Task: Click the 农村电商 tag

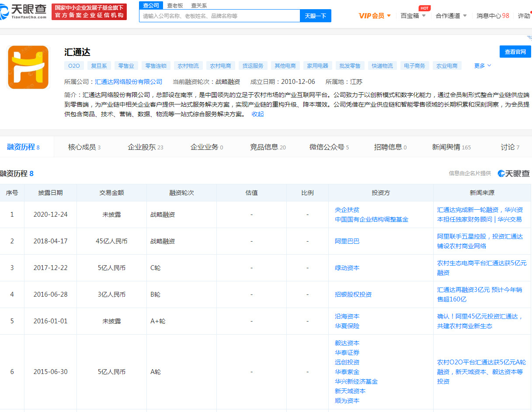Action: 220,66
